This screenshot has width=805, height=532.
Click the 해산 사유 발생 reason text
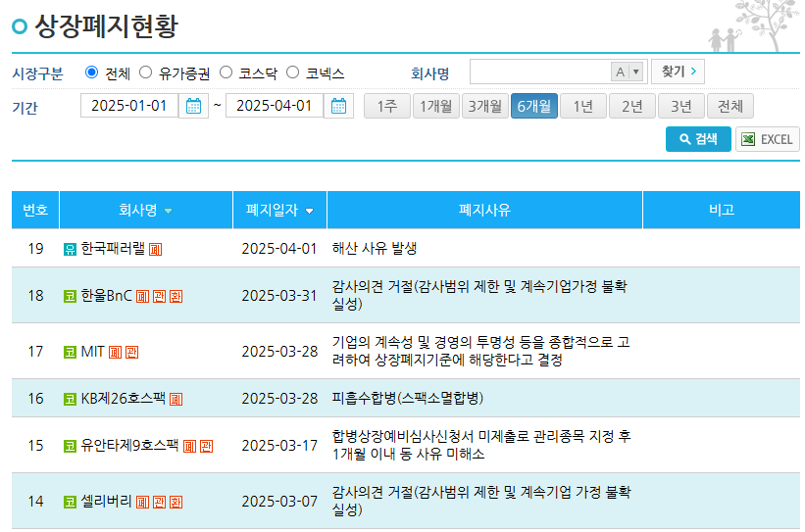[x=375, y=249]
